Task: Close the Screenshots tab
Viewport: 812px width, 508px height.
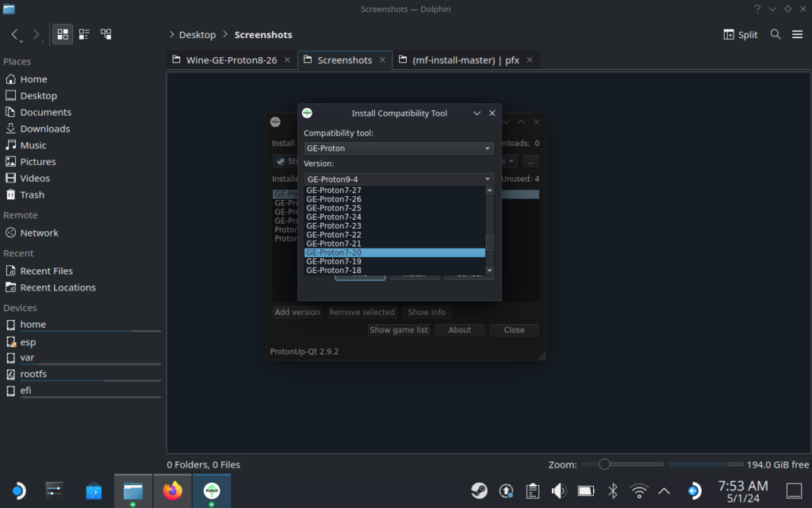Action: click(x=382, y=60)
